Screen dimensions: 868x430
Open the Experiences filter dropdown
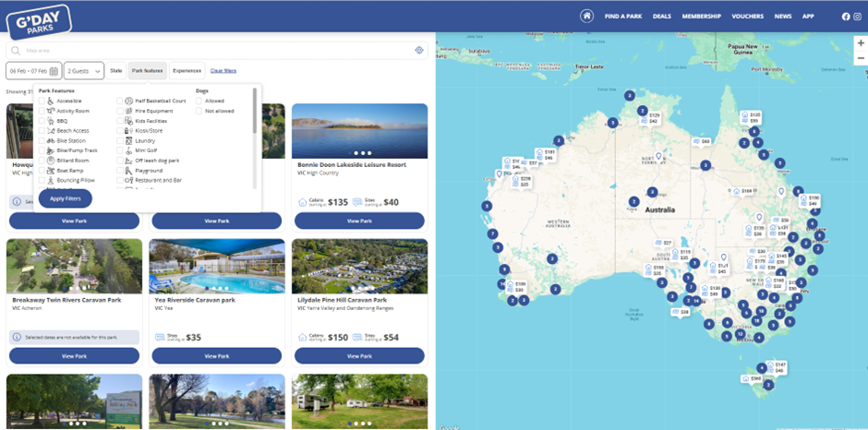point(187,71)
